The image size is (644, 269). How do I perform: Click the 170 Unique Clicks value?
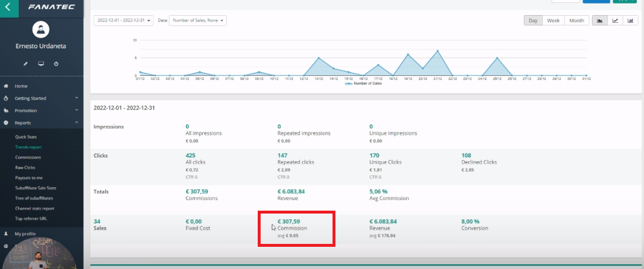[x=374, y=155]
